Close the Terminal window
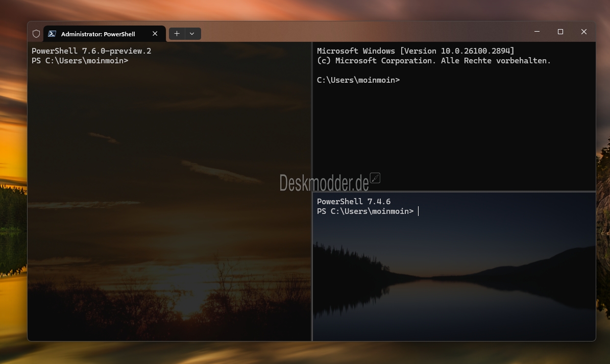610x364 pixels. 583,32
